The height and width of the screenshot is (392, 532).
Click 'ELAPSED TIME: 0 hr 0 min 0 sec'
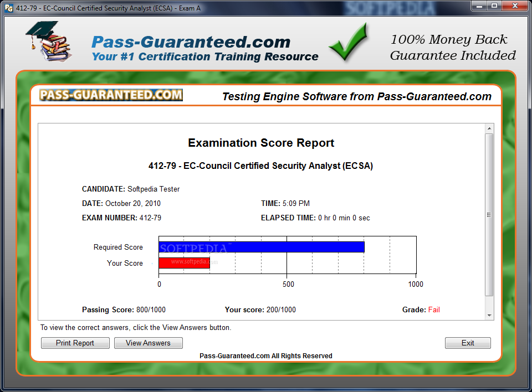pos(315,218)
